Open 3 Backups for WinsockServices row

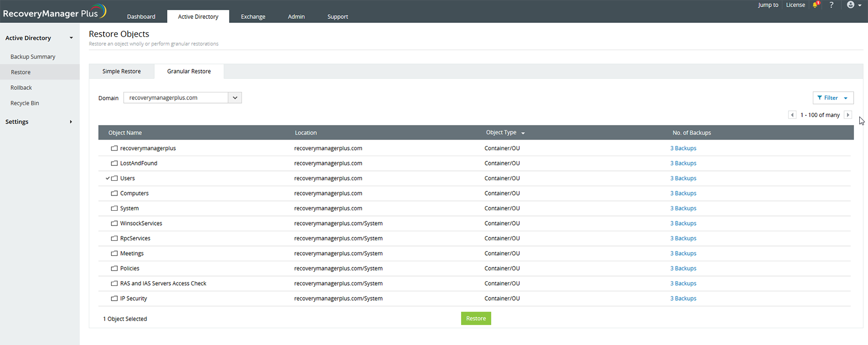coord(683,224)
